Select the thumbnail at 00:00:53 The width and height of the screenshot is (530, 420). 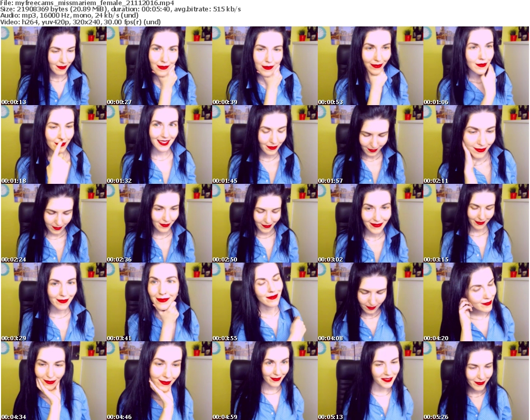pos(370,66)
